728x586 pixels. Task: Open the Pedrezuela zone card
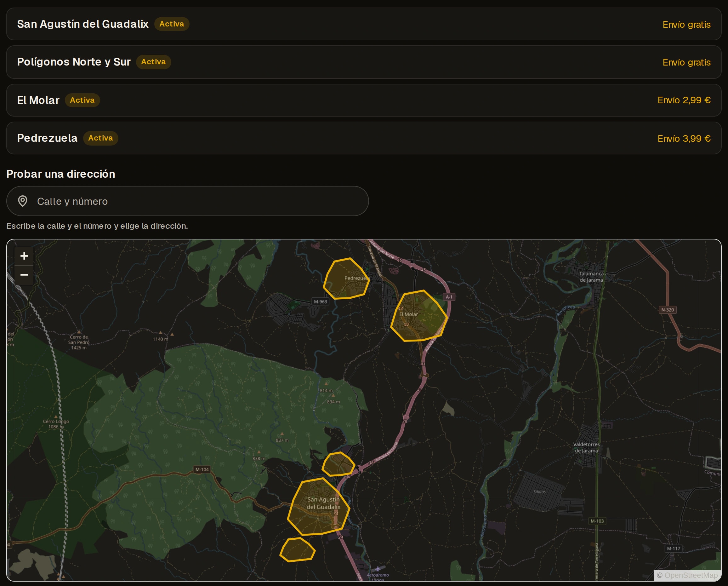(x=364, y=138)
